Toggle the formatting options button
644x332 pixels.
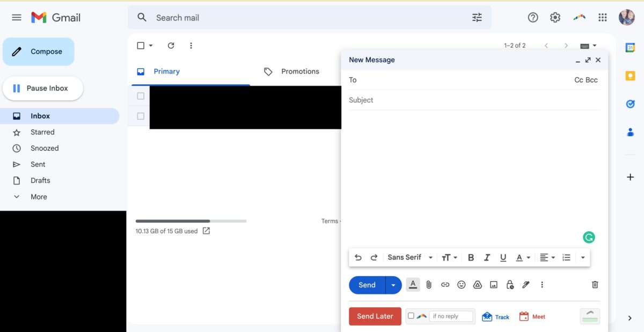pyautogui.click(x=413, y=285)
